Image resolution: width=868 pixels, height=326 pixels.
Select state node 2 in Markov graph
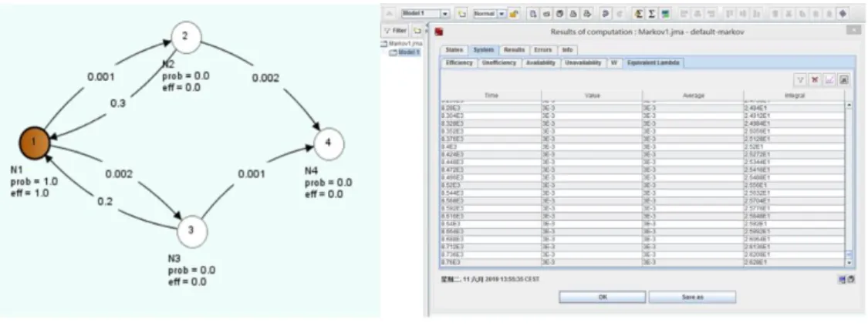click(186, 38)
